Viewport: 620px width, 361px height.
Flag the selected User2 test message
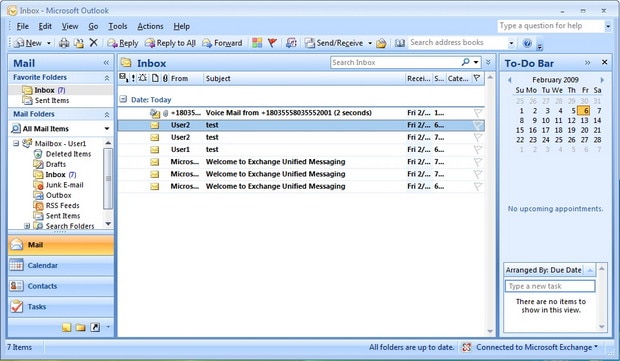[x=478, y=125]
